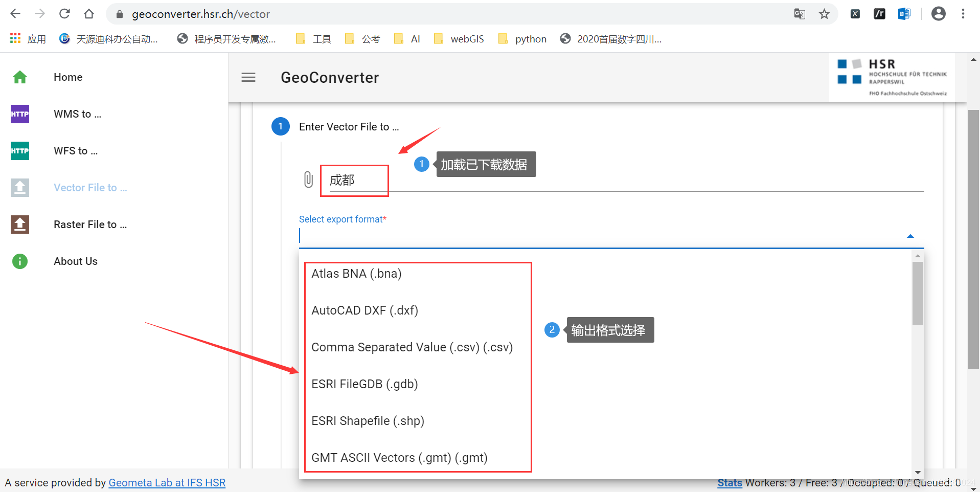Open 天源迪科办公自动 bookmark
The image size is (980, 492).
(x=108, y=39)
